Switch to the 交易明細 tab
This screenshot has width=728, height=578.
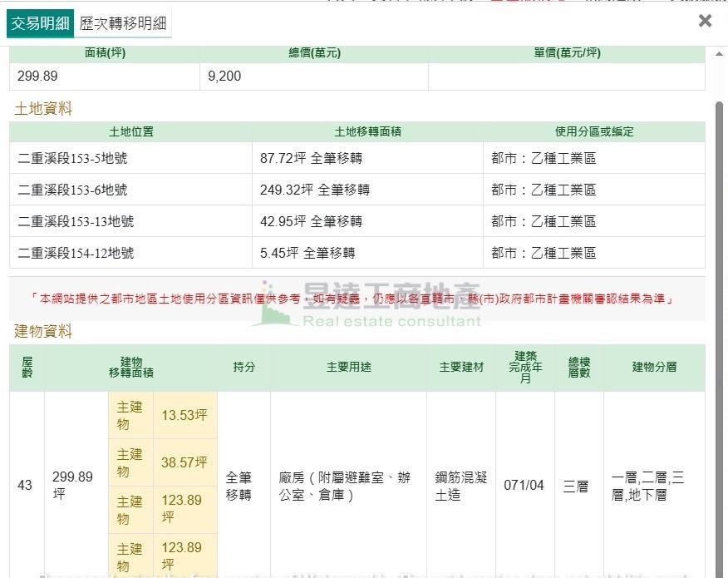(40, 23)
